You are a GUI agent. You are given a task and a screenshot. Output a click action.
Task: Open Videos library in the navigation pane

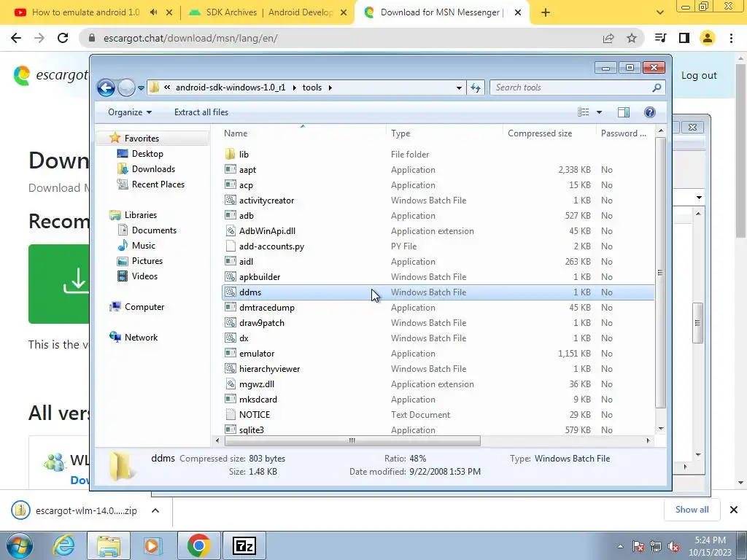144,276
